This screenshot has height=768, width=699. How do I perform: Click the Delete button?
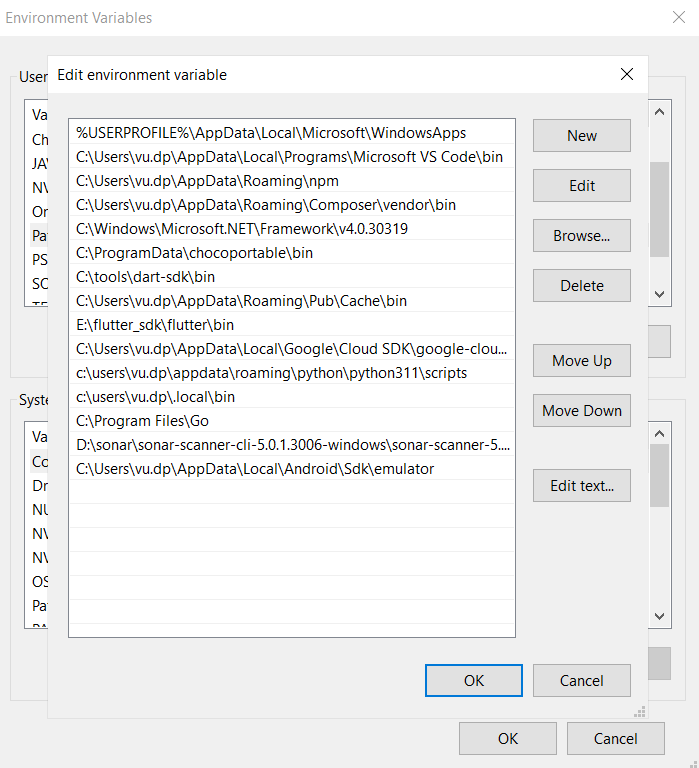point(581,286)
